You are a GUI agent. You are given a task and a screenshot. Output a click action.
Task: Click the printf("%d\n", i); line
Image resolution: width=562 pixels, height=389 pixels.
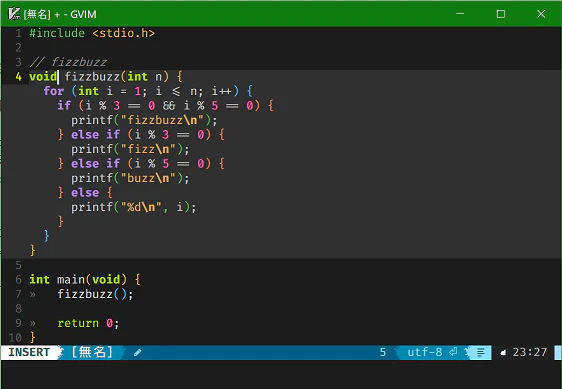tap(134, 207)
